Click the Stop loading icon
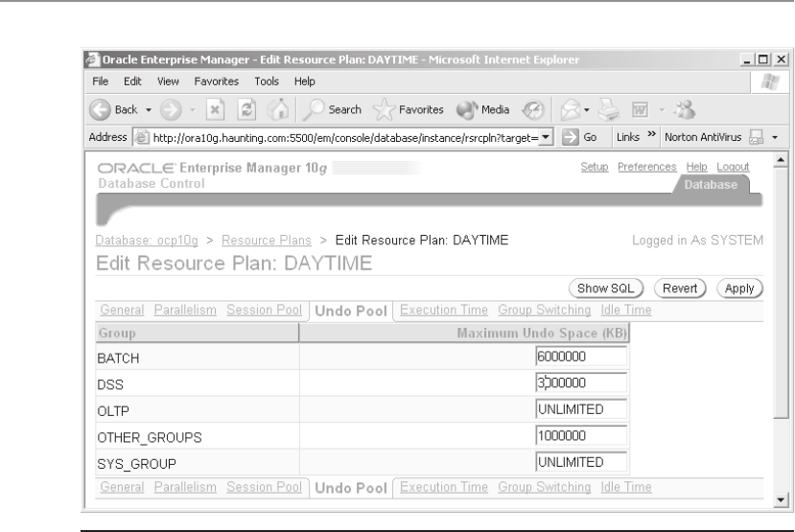Screen dimensions: 795x532 215,110
